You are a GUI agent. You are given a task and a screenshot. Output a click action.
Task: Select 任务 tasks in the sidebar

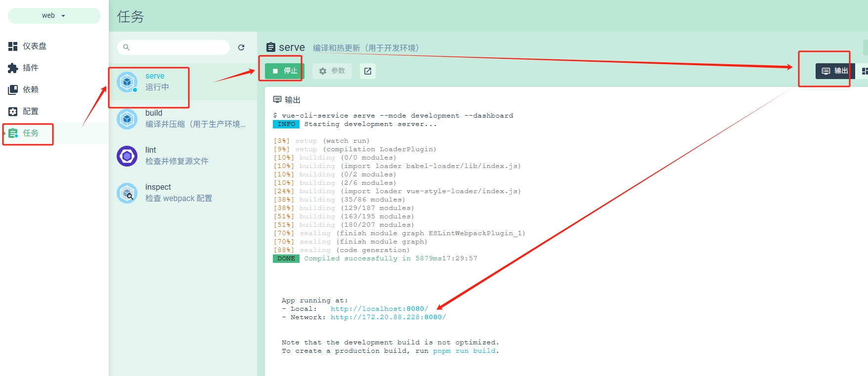click(30, 133)
